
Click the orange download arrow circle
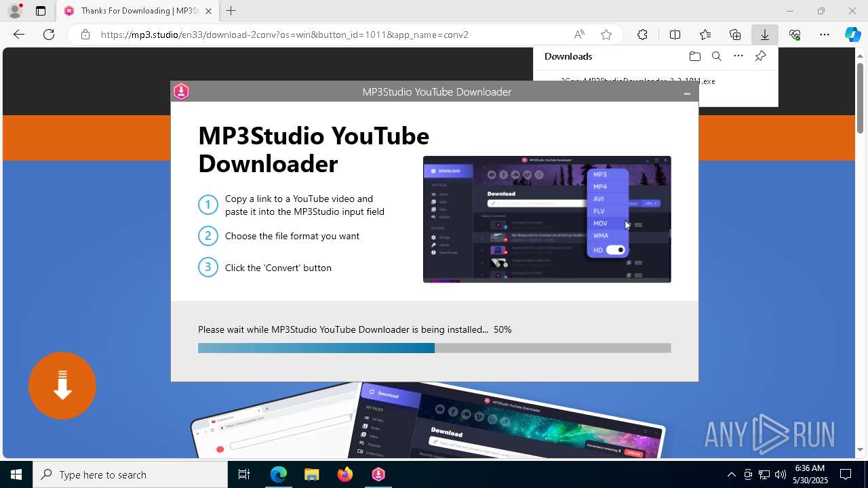point(62,386)
